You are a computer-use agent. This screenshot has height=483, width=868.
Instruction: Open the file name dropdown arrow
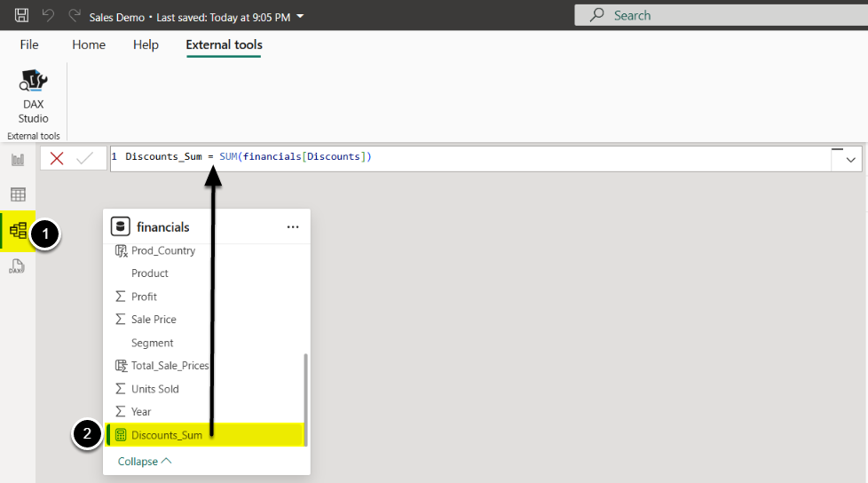click(300, 17)
